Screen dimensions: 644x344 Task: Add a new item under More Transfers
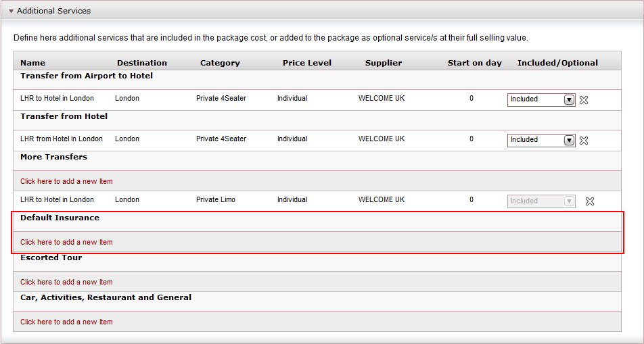(66, 181)
